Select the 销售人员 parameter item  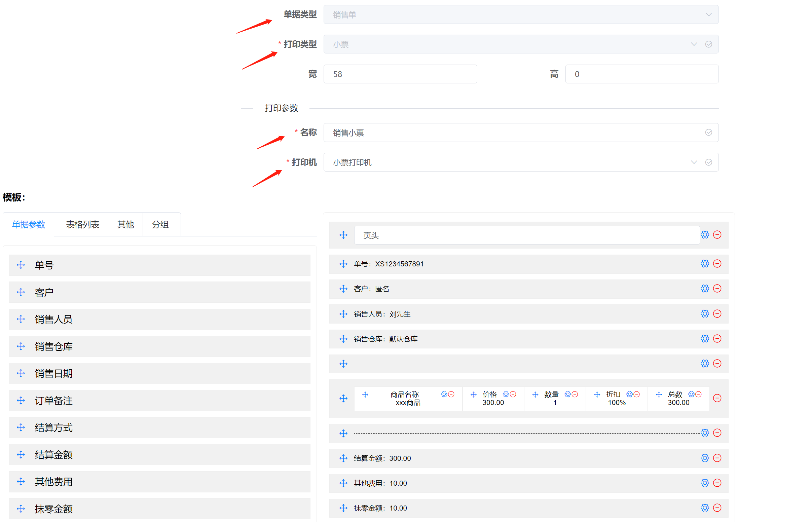[x=159, y=319]
